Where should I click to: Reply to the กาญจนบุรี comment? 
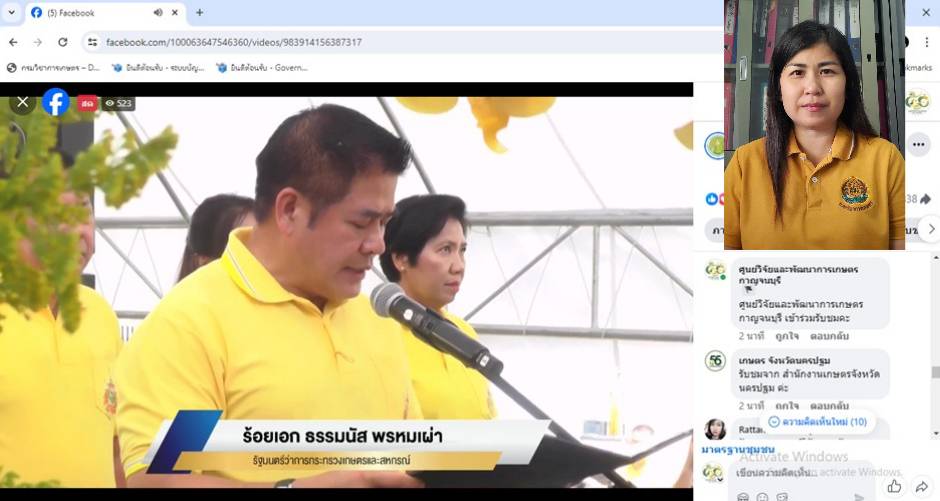coord(829,336)
